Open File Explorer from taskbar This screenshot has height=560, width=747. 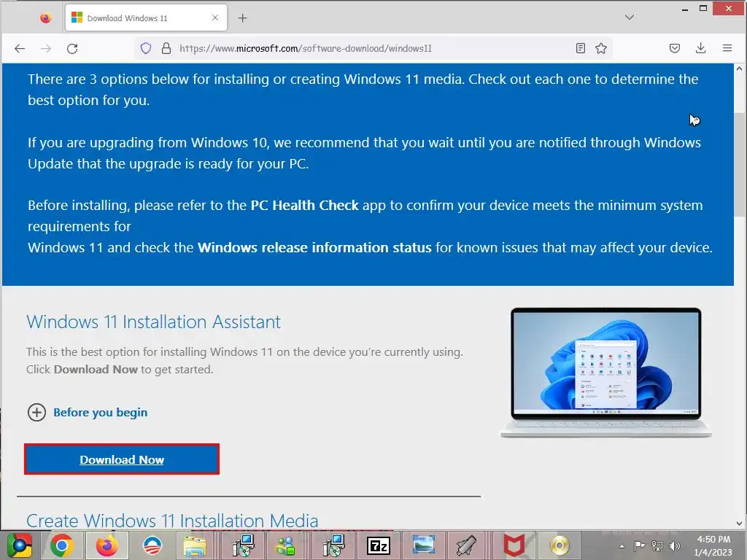196,545
